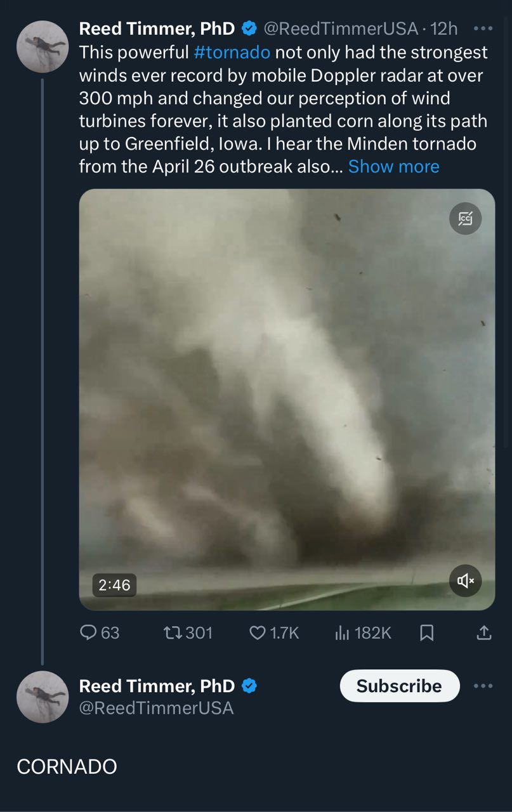Open the #tornado hashtag link

[x=232, y=52]
